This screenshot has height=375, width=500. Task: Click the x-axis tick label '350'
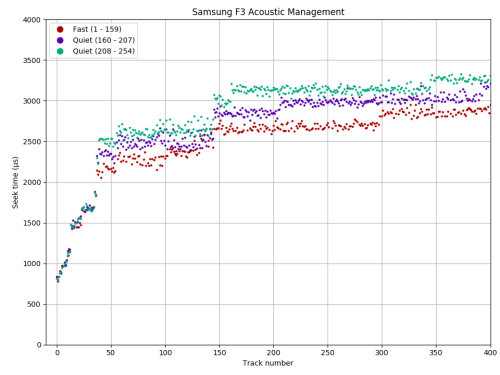click(436, 353)
